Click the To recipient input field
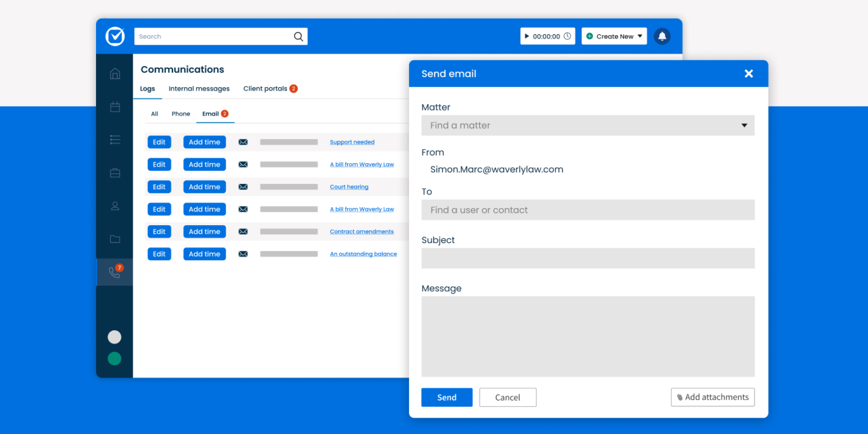This screenshot has height=434, width=868. tap(588, 209)
